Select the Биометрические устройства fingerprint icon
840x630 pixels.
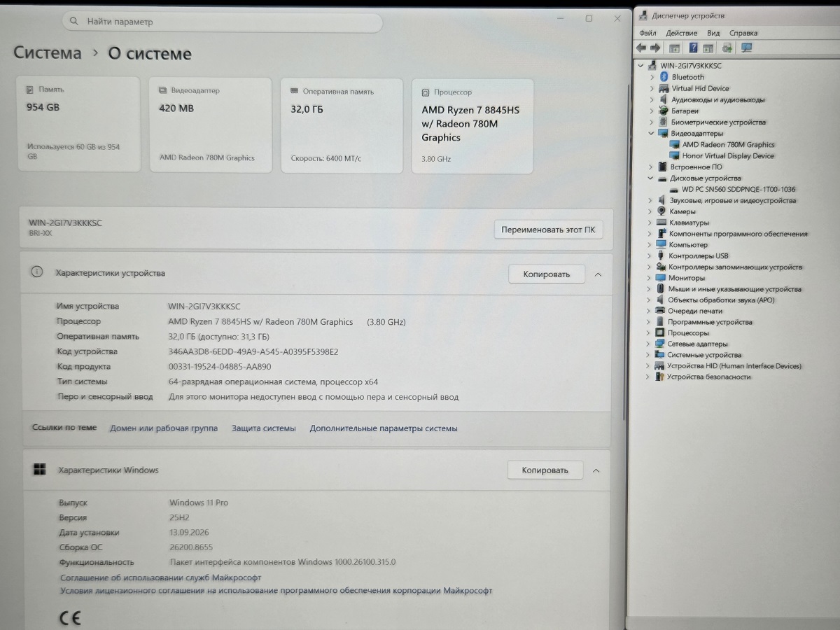tap(664, 122)
